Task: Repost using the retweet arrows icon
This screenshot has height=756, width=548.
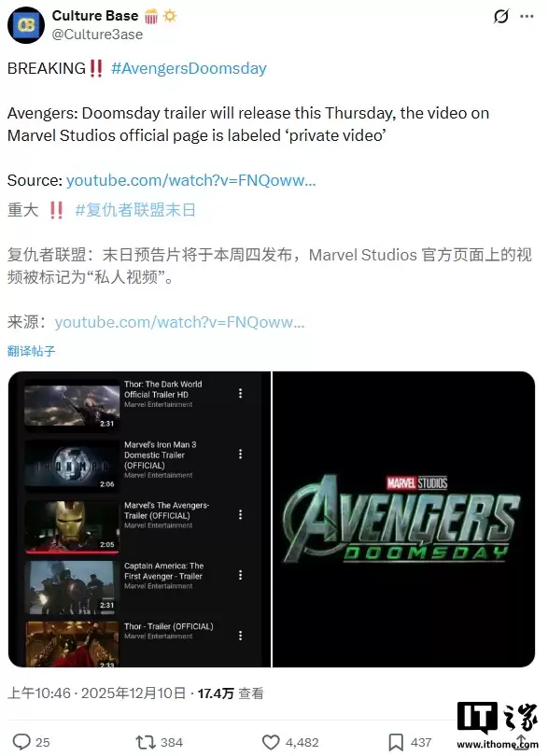Action: [x=146, y=742]
